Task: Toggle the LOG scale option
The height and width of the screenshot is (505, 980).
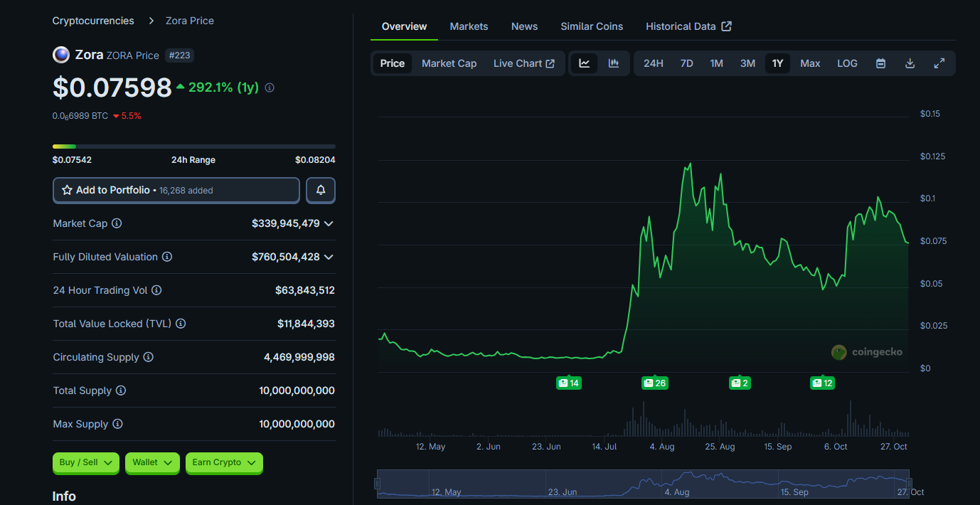Action: point(847,63)
